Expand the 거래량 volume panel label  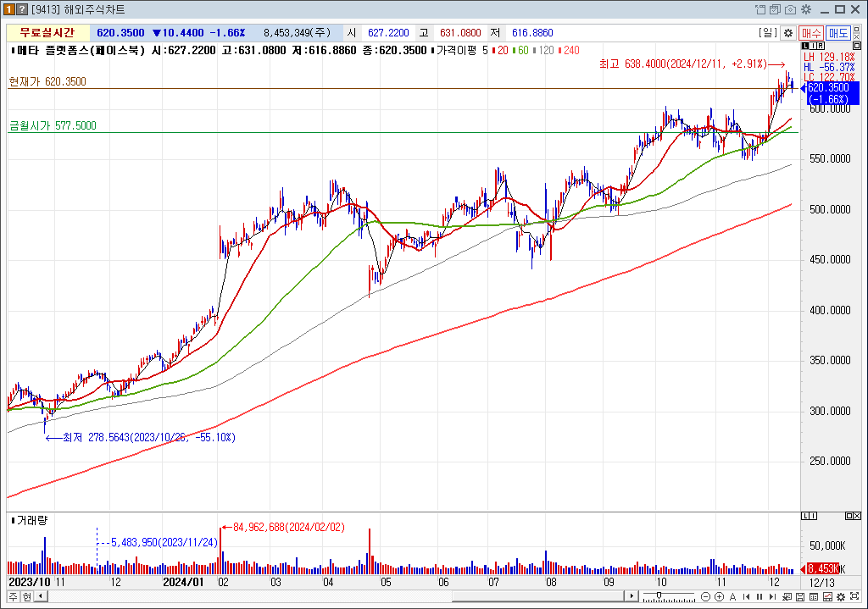[x=31, y=519]
